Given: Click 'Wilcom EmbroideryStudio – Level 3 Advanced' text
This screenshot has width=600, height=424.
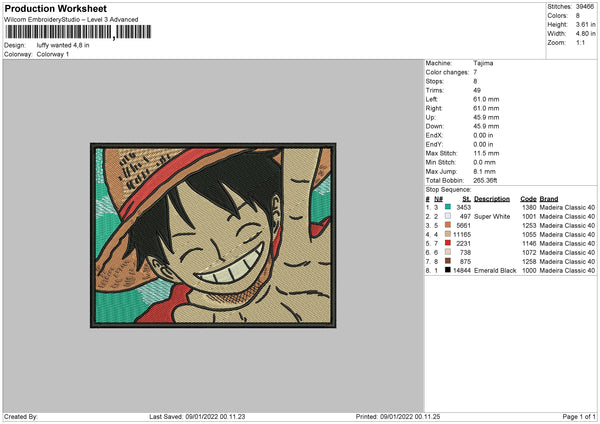Looking at the screenshot, I should [71, 20].
